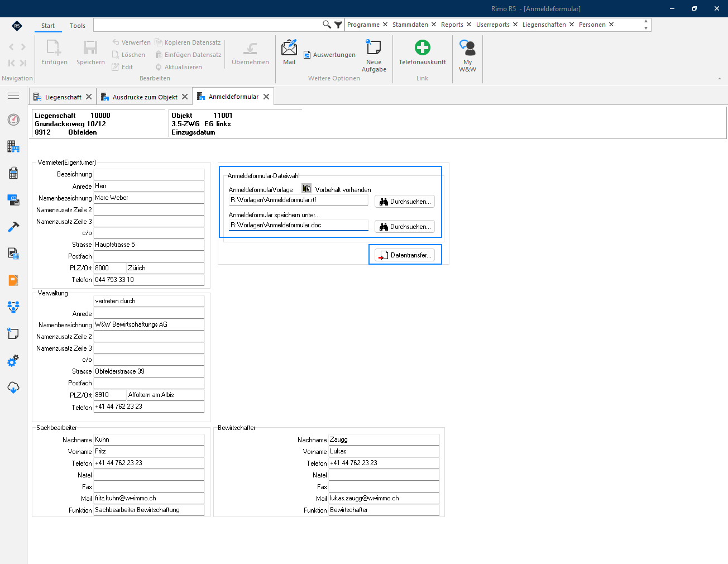Switch to the Tools ribbon tab
728x564 pixels.
point(78,26)
